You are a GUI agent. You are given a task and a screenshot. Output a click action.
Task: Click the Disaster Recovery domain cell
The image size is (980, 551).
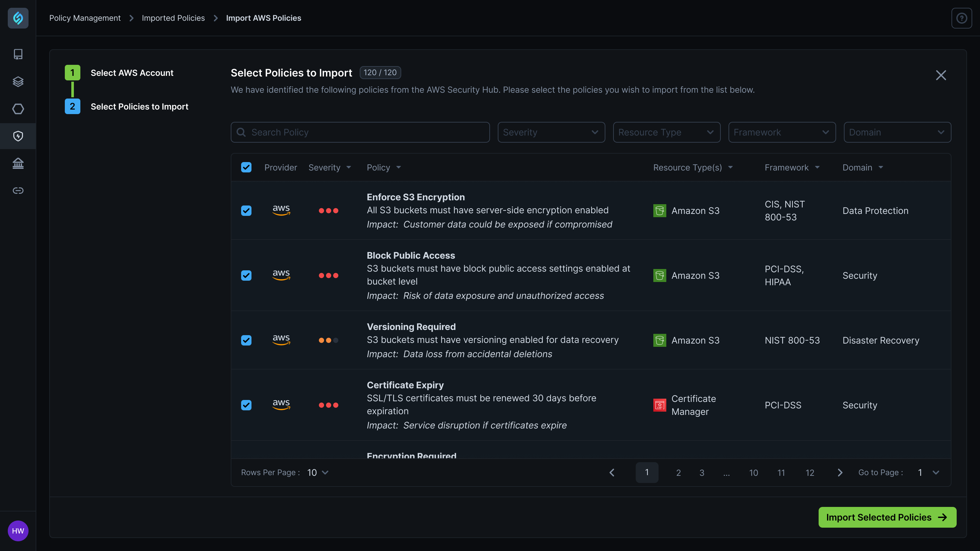881,340
